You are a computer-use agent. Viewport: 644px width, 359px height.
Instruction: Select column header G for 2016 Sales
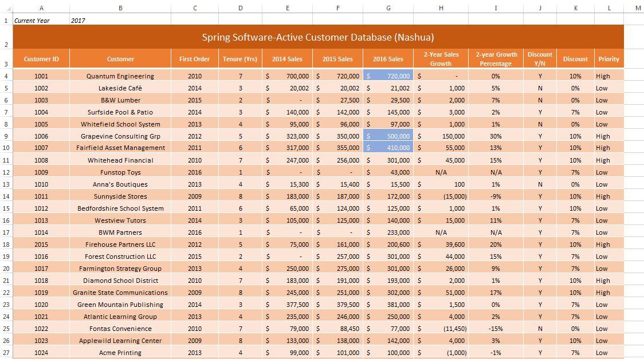tap(388, 8)
